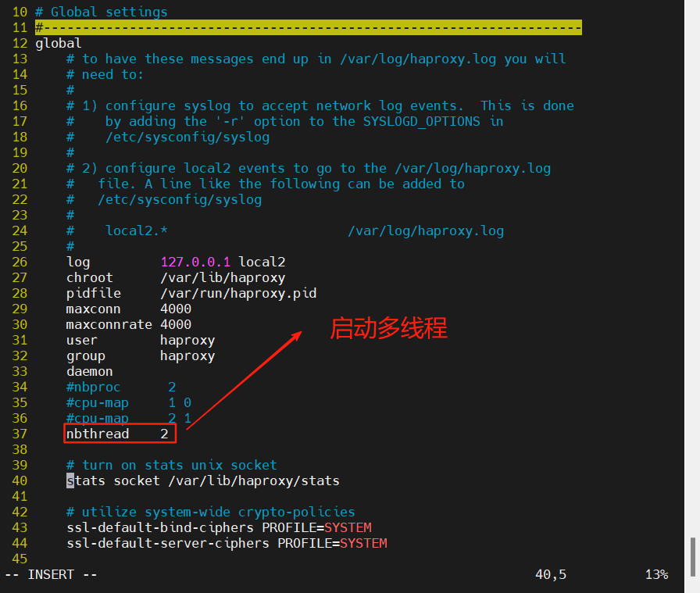
Task: Click '/etc/sysconfig/syslog' on line 22
Action: click(180, 199)
